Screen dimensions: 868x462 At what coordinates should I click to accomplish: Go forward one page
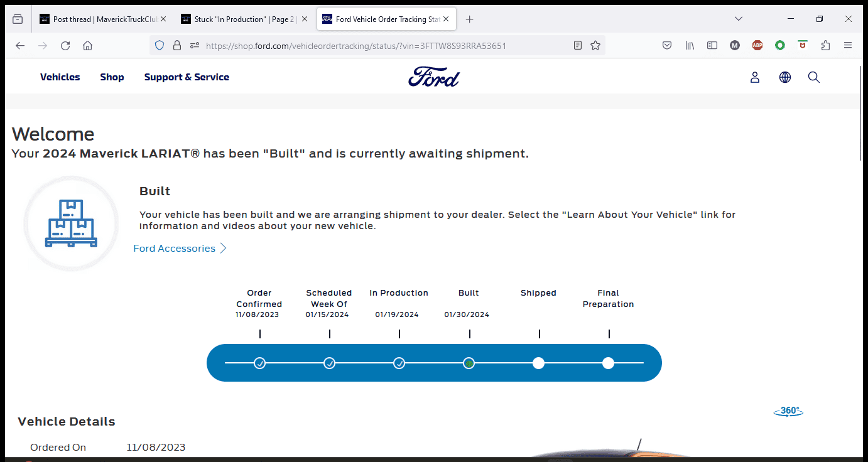43,46
